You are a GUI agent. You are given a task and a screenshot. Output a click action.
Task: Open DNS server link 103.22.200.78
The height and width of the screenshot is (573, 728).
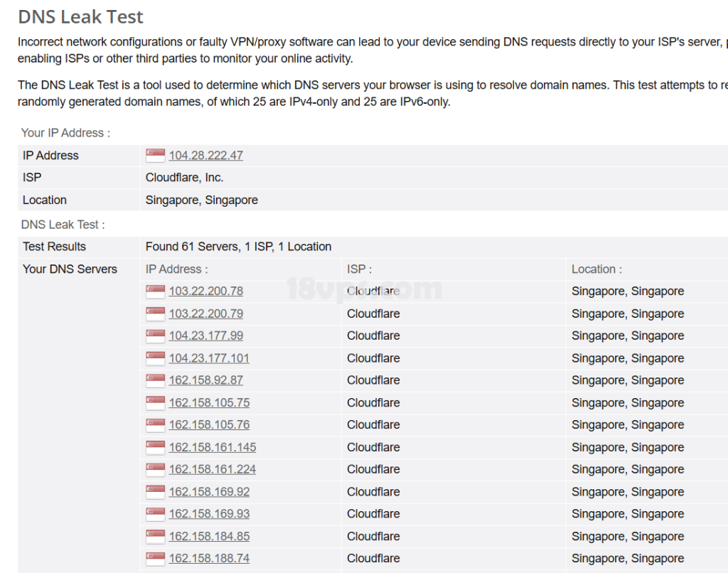pyautogui.click(x=205, y=291)
